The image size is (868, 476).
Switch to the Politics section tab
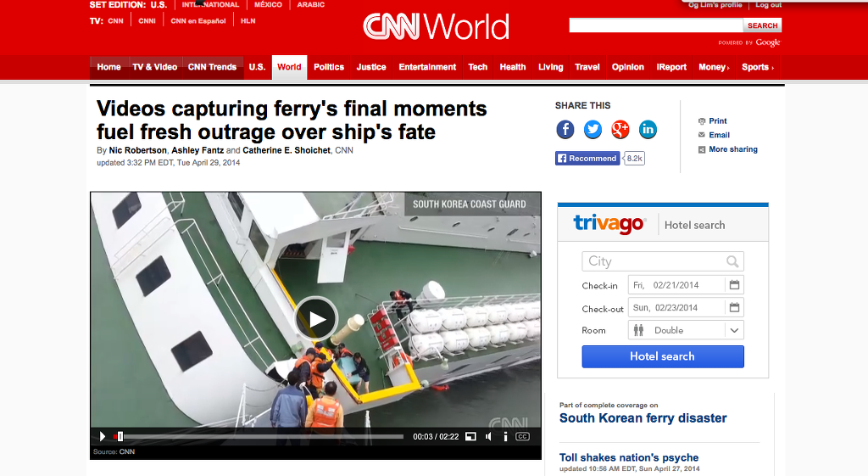point(329,67)
